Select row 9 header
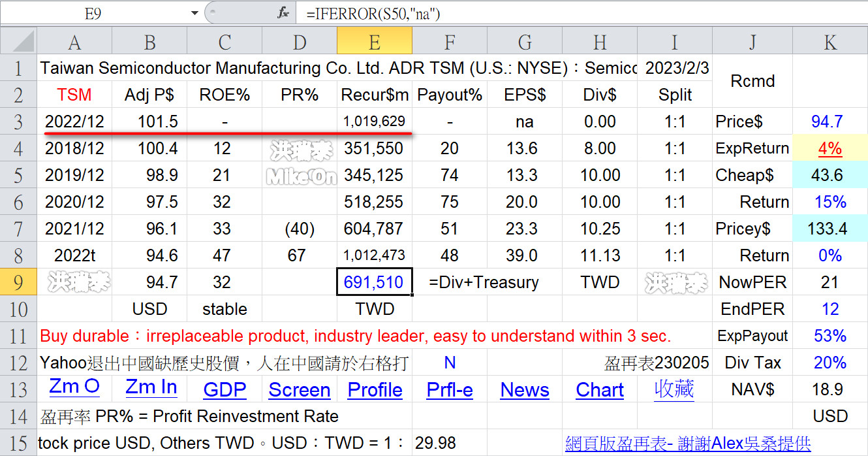The width and height of the screenshot is (868, 456). tap(18, 282)
